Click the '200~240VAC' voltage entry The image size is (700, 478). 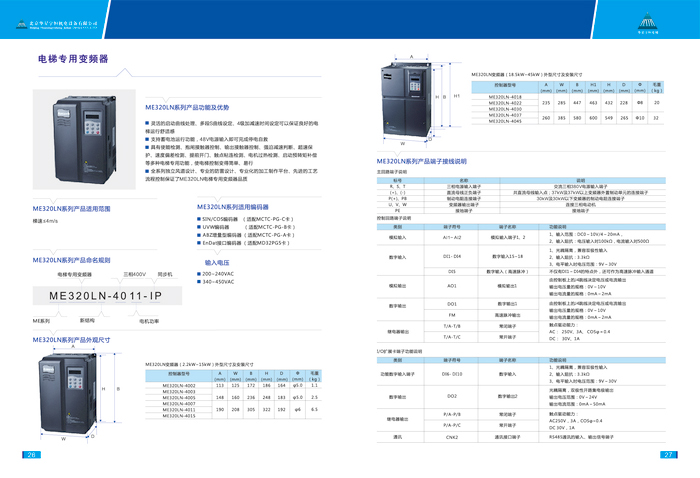click(x=216, y=274)
